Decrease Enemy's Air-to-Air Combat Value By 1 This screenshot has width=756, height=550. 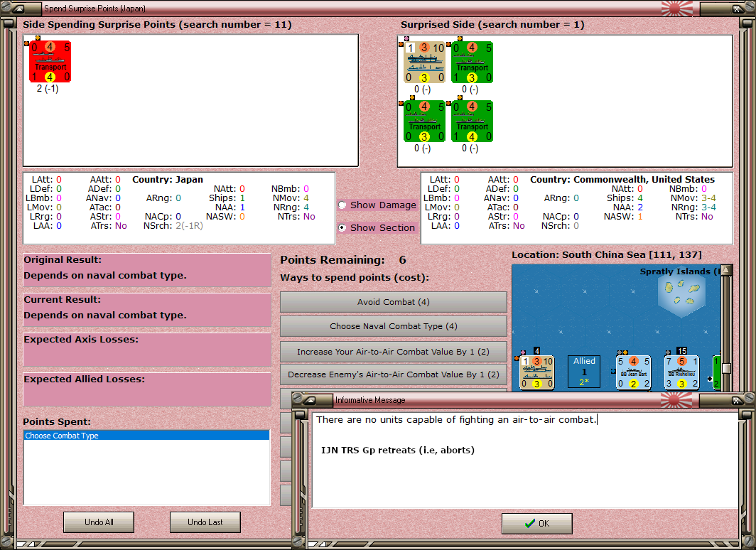[x=394, y=374]
